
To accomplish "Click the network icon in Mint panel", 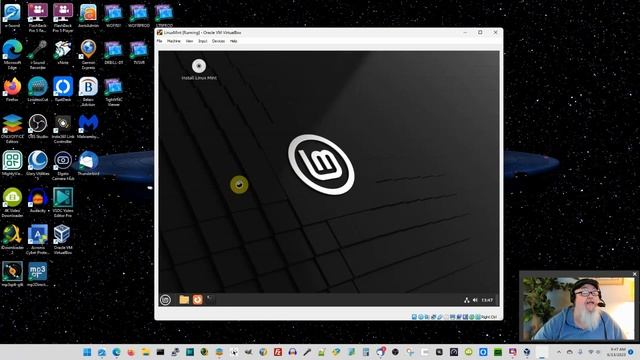I will [x=467, y=300].
